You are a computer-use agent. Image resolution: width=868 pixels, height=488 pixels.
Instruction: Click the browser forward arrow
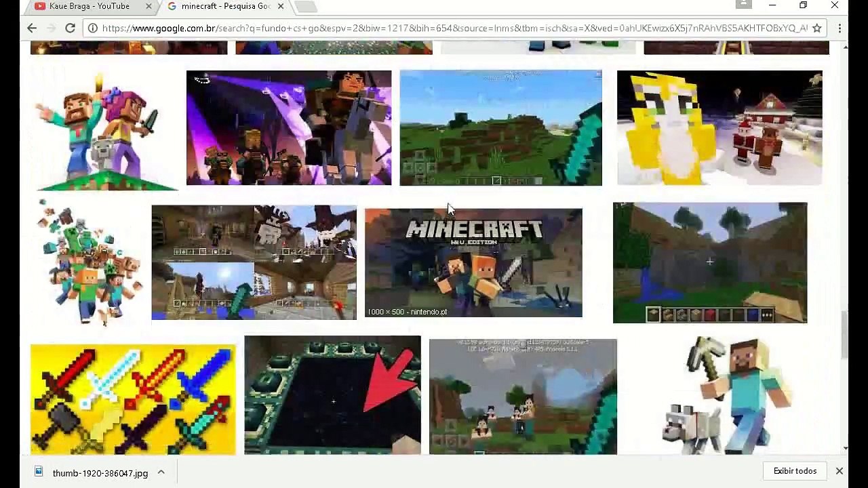pos(51,28)
